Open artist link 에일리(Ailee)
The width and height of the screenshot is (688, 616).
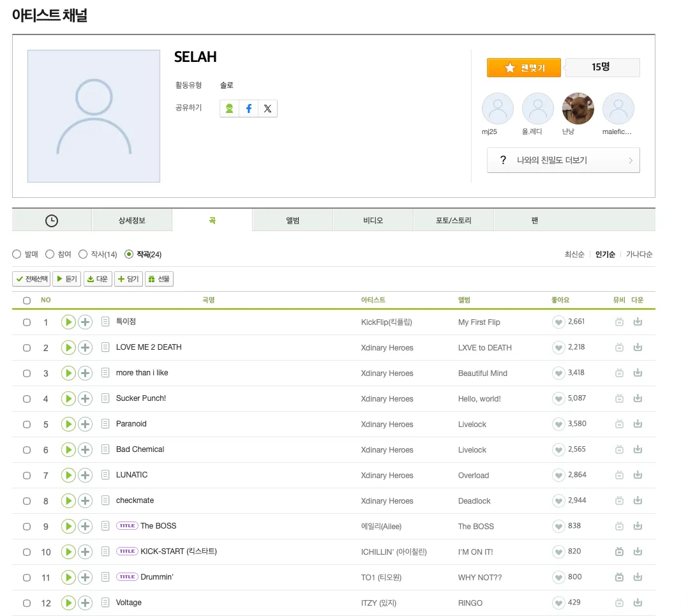point(381,527)
